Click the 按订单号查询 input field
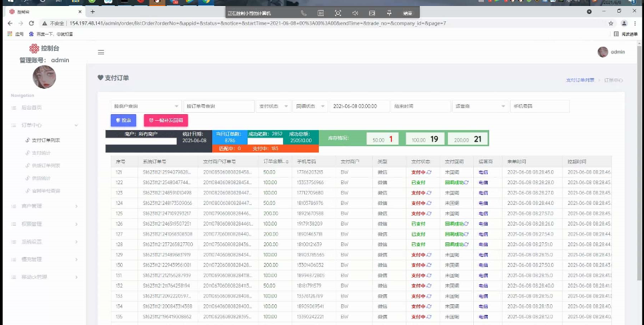This screenshot has width=644, height=325. tap(218, 106)
